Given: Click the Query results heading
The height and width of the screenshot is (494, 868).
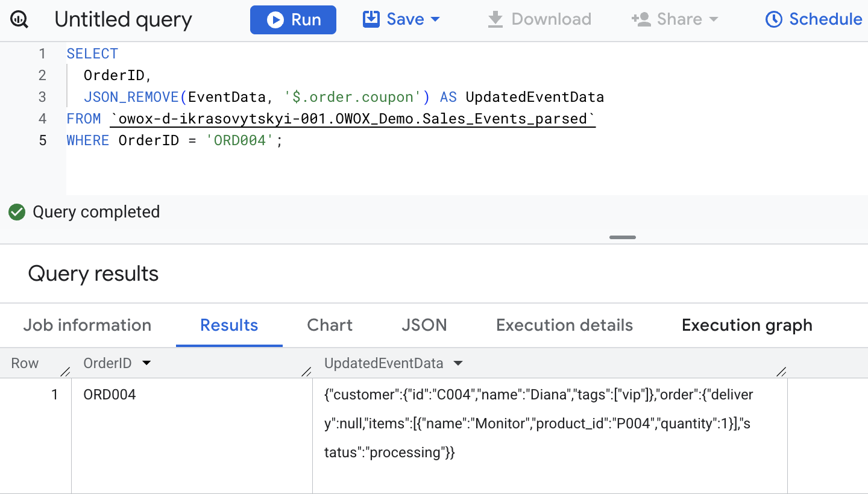Looking at the screenshot, I should pyautogui.click(x=93, y=274).
